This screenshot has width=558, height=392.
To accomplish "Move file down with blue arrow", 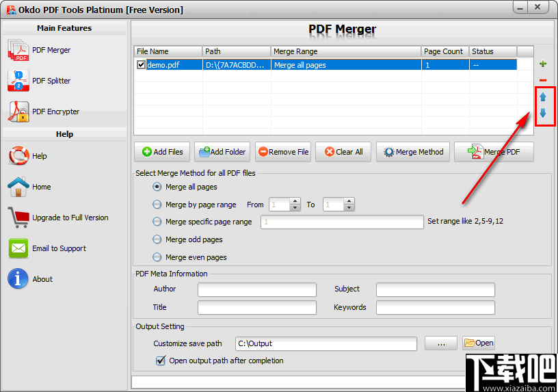I will pos(543,113).
